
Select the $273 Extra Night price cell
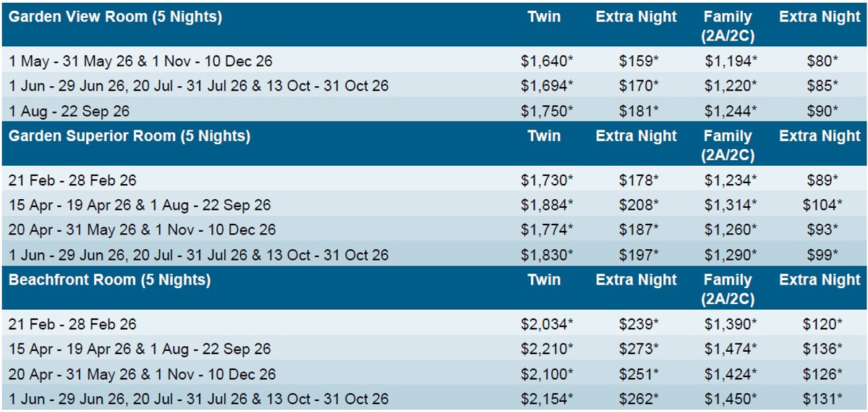[x=639, y=349]
